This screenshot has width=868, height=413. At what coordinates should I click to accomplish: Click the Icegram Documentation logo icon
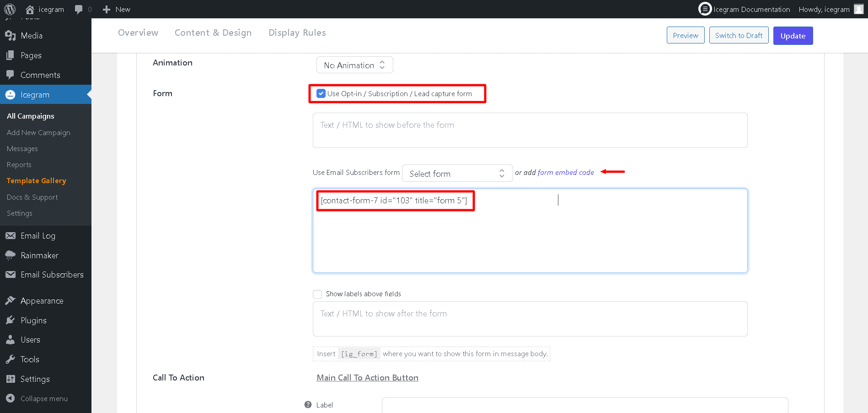705,9
